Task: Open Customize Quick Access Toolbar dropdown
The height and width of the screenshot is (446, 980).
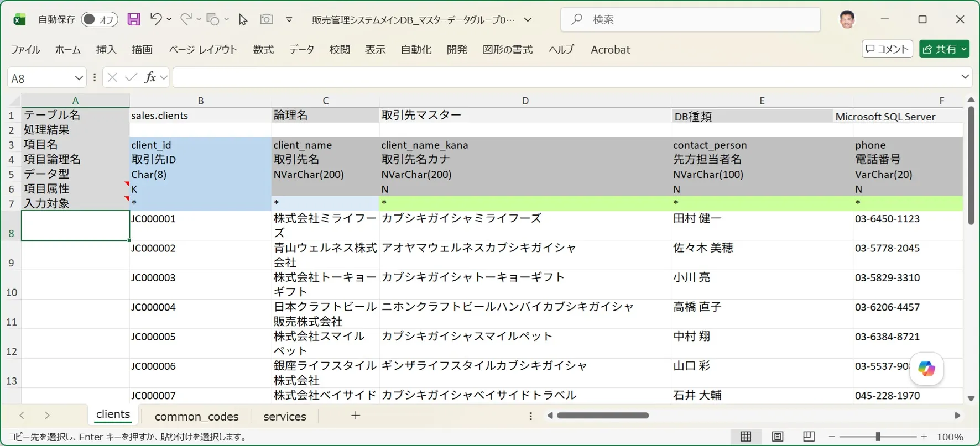Action: (x=289, y=19)
